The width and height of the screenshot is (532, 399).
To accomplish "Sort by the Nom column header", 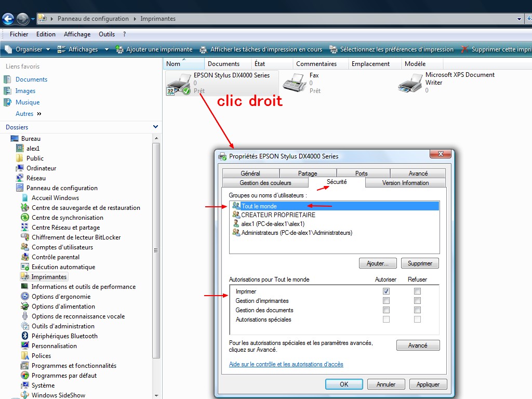I will pyautogui.click(x=184, y=64).
